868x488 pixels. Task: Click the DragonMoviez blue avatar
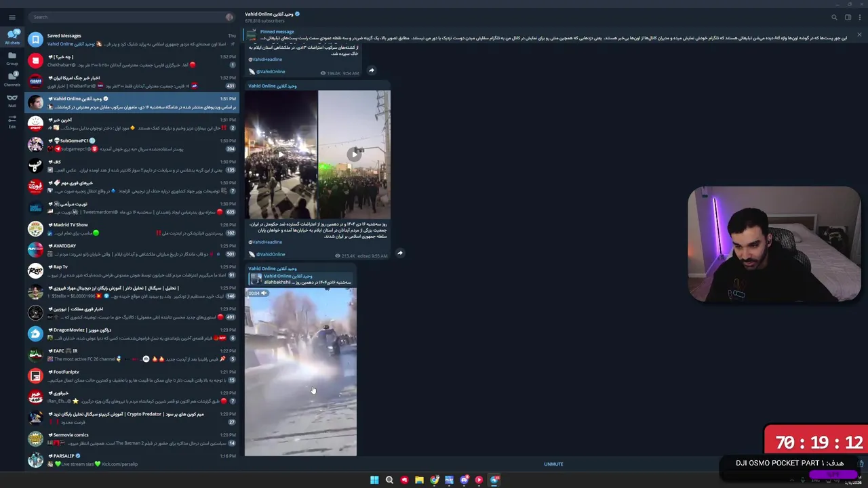[35, 333]
